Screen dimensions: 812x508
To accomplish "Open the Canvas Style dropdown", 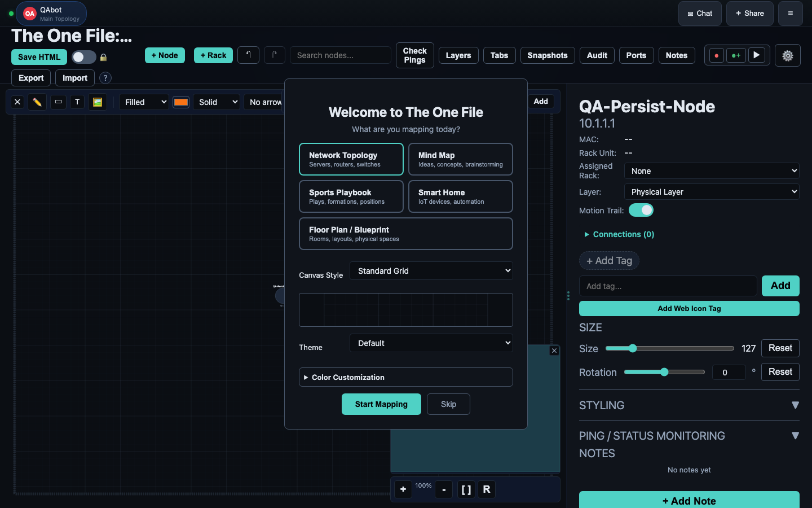I will pyautogui.click(x=431, y=271).
